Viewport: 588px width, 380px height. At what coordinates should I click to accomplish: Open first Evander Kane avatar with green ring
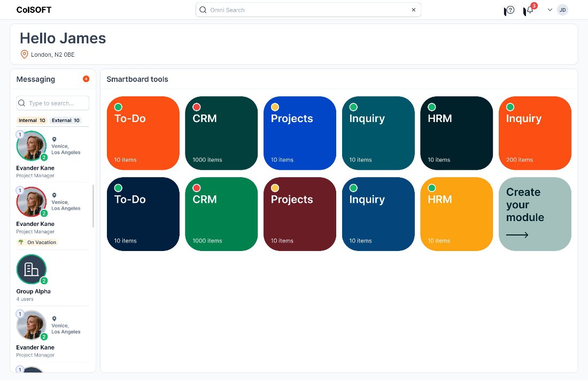point(32,146)
